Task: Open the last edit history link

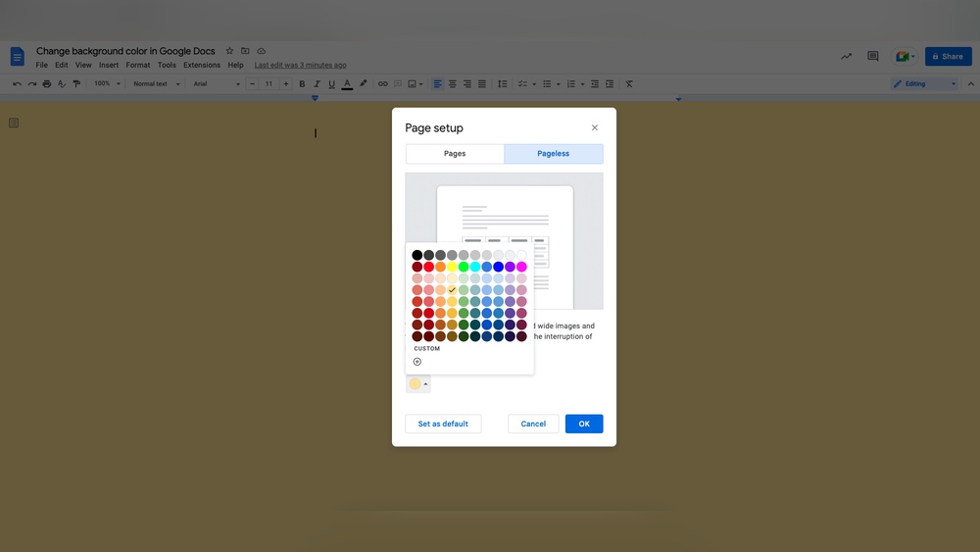Action: [x=300, y=65]
